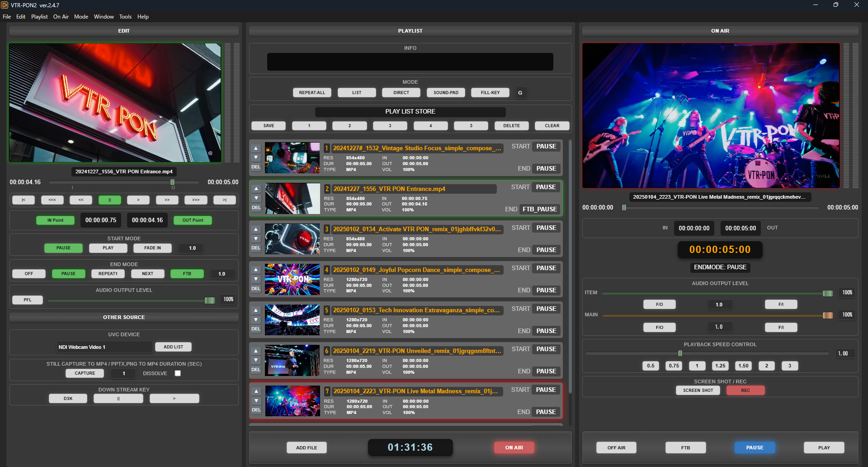Toggle REPEAT-ALL playlist mode
Image resolution: width=868 pixels, height=467 pixels.
coord(312,93)
